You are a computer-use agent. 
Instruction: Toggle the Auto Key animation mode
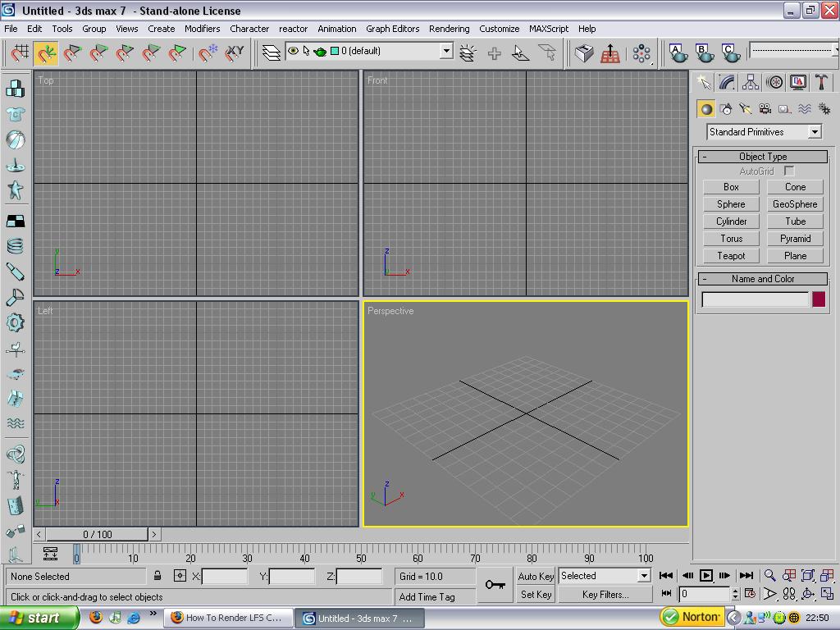[x=536, y=576]
